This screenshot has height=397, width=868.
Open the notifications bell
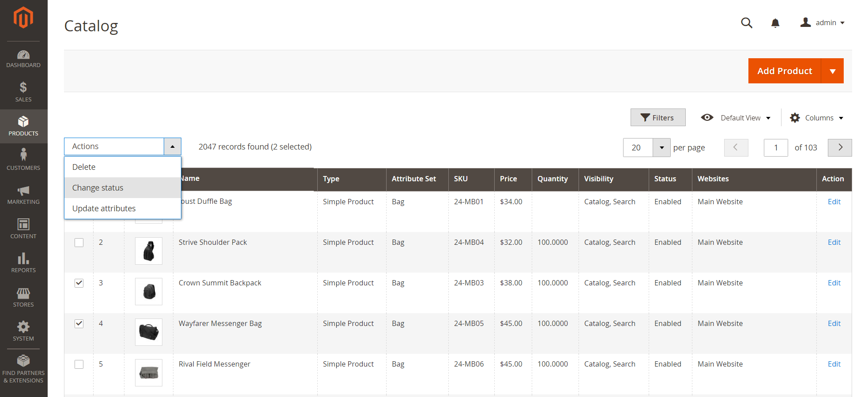[x=775, y=23]
